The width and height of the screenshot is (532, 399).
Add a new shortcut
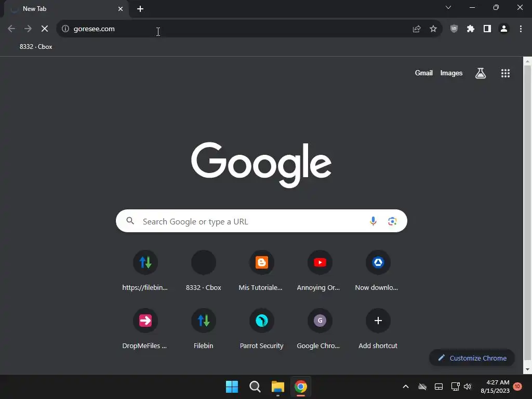point(378,329)
